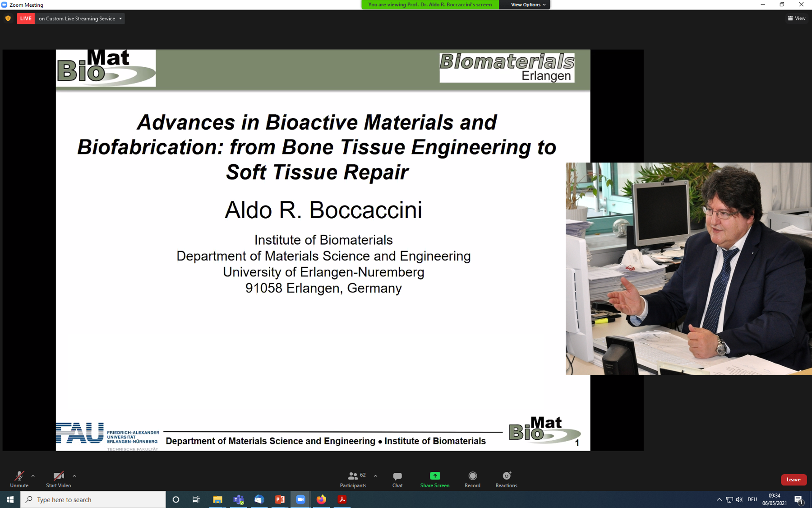The image size is (812, 508).
Task: Open the View Options dropdown
Action: coord(528,5)
